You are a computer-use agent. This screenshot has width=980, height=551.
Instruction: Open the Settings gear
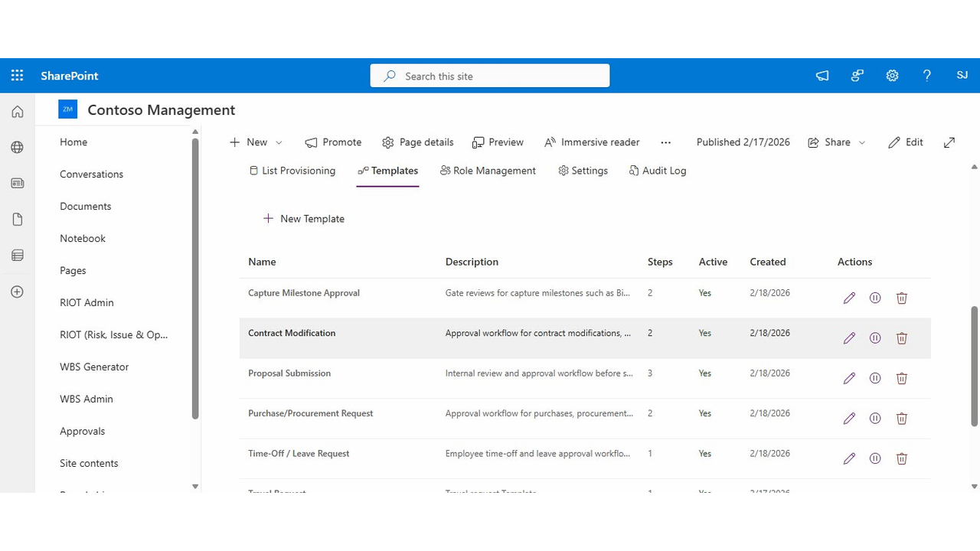pyautogui.click(x=892, y=75)
